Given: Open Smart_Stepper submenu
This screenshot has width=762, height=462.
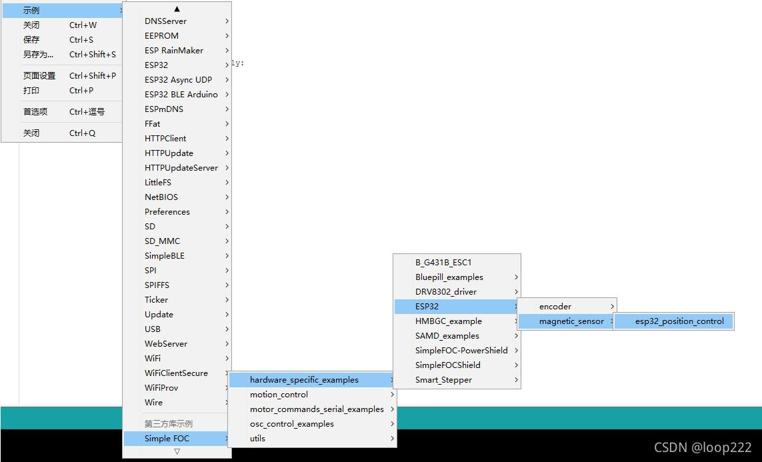Looking at the screenshot, I should (x=457, y=380).
